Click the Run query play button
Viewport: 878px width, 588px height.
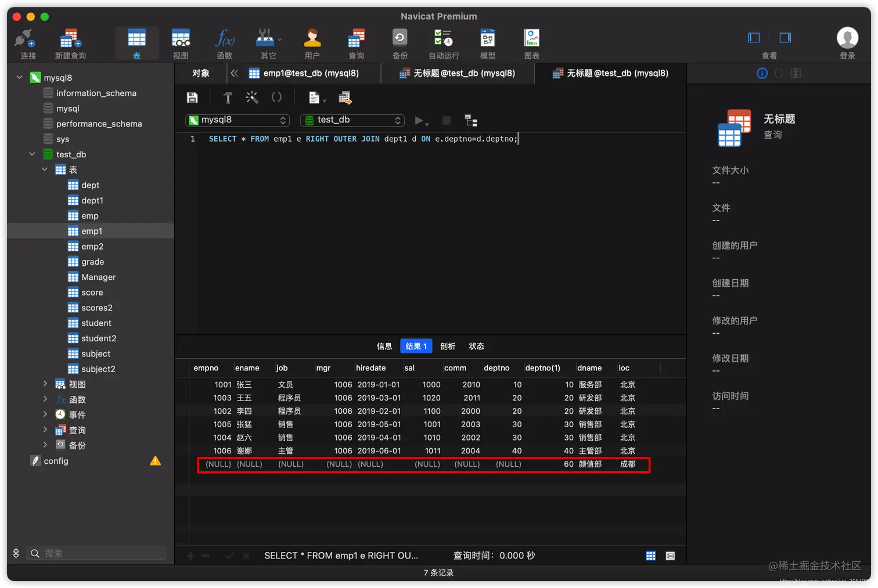420,121
